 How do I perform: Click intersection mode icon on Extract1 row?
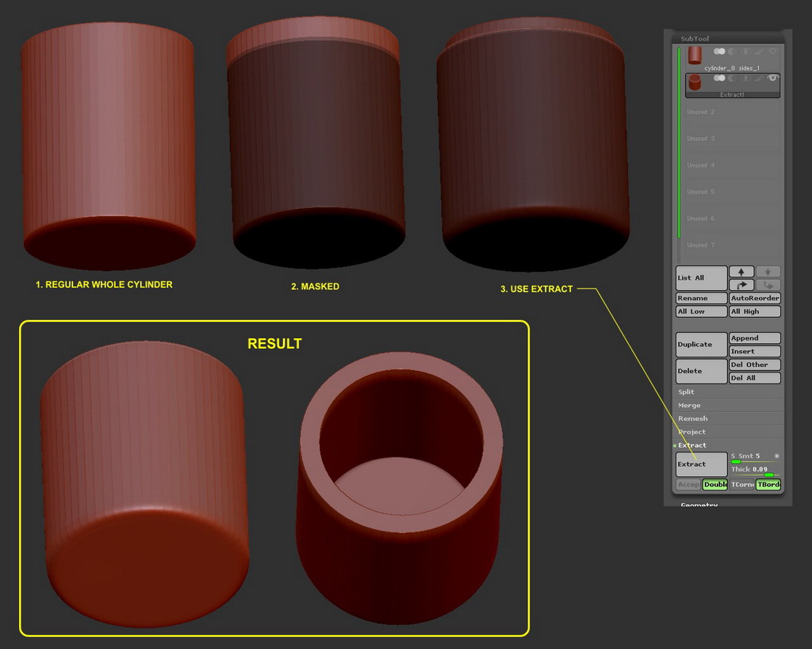[x=746, y=78]
